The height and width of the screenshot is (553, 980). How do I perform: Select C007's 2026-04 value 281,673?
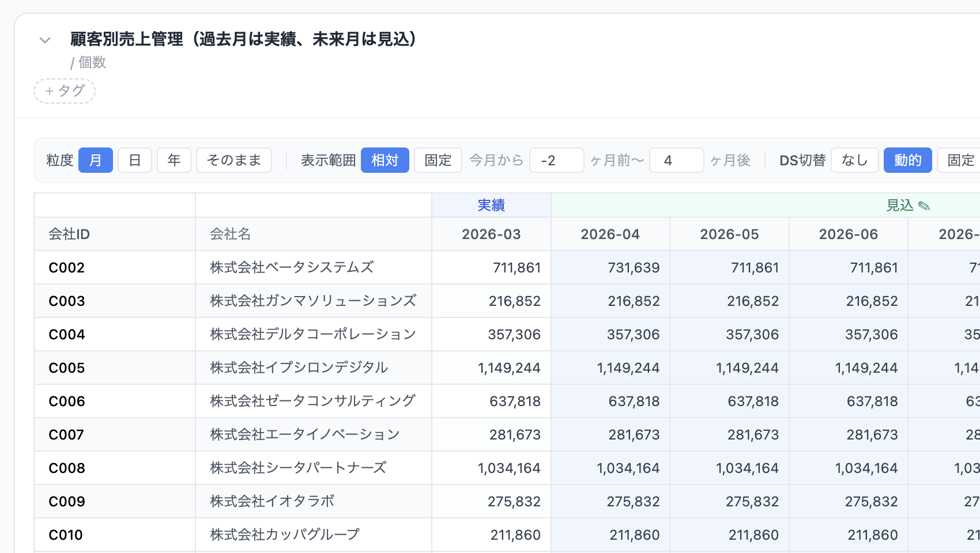coord(610,434)
